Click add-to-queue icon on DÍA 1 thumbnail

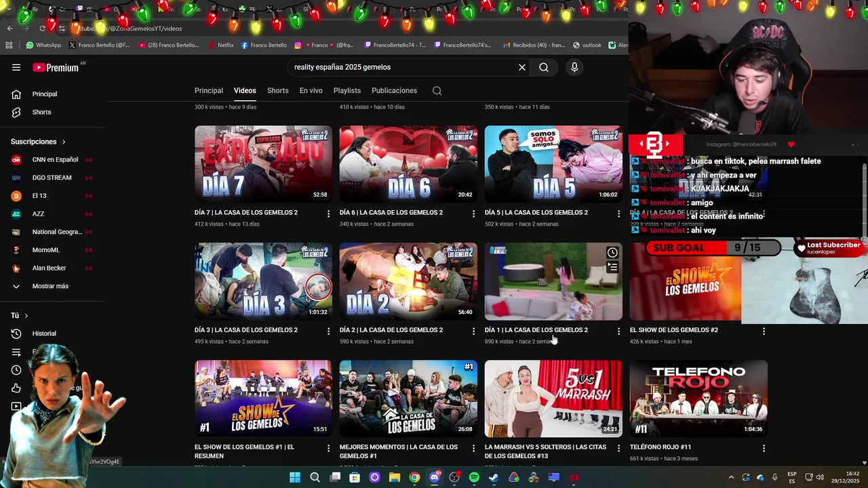coord(612,268)
